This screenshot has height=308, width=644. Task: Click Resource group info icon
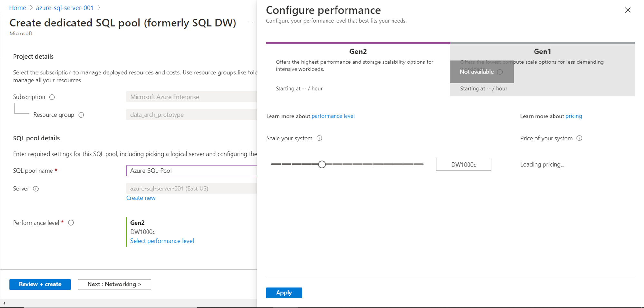point(81,115)
